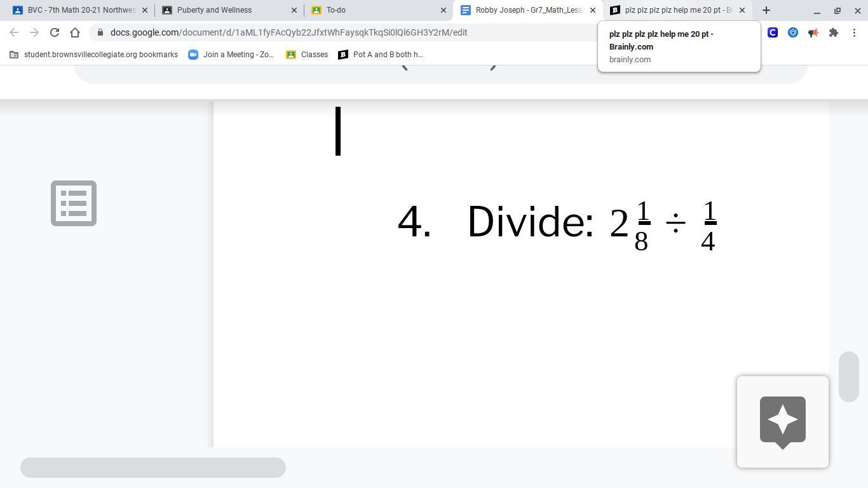Go back to the previous page

click(x=14, y=32)
